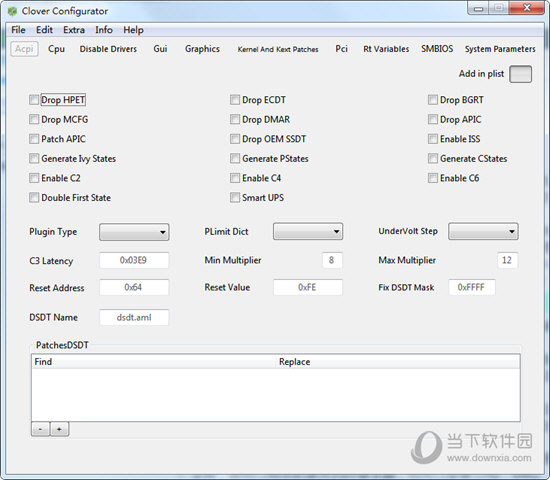The height and width of the screenshot is (480, 550).
Task: Expand the UnderVolt Step dropdown
Action: 483,232
